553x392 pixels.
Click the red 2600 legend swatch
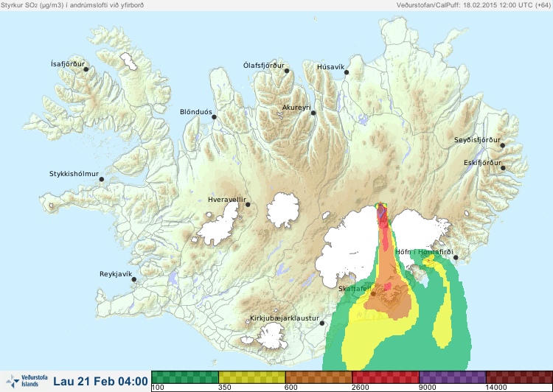(x=386, y=377)
